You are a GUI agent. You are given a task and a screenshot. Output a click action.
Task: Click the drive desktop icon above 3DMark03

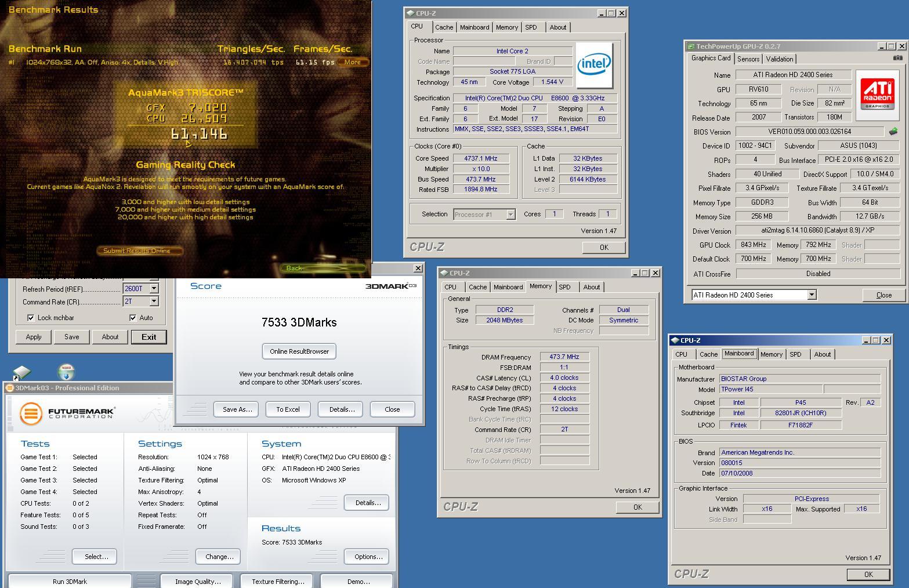[x=22, y=372]
